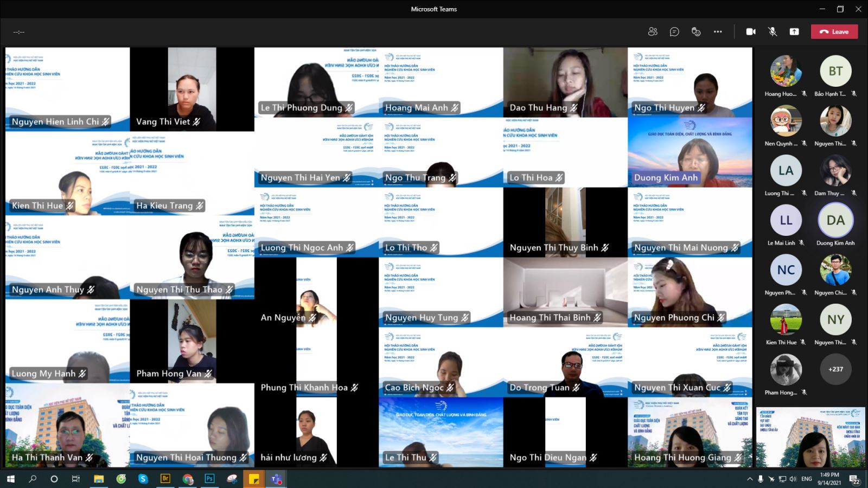Select the self-view video preview
The width and height of the screenshot is (868, 488).
click(810, 437)
